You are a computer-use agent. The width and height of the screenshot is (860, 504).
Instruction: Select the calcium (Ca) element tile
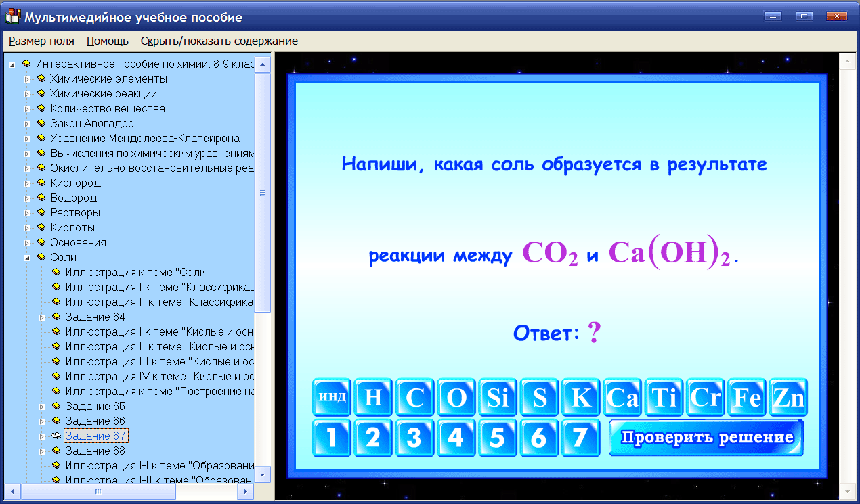(622, 398)
